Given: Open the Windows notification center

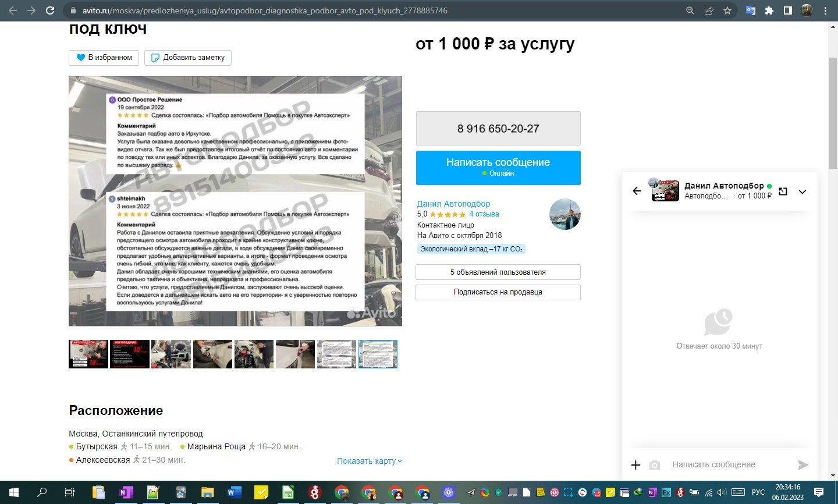Looking at the screenshot, I should pyautogui.click(x=819, y=492).
